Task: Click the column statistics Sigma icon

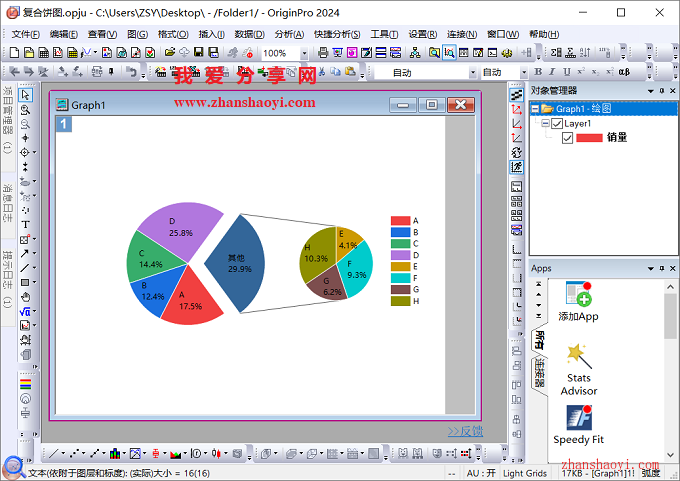Action: coord(556,53)
